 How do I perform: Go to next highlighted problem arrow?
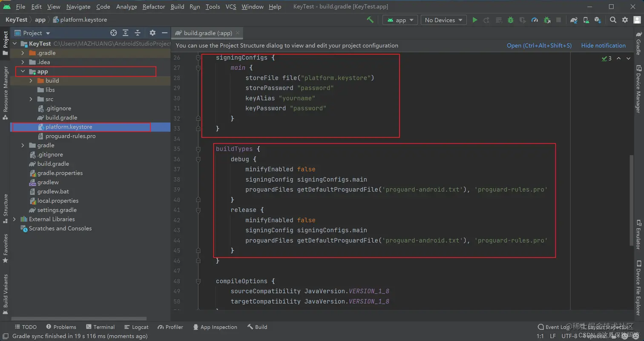(628, 58)
